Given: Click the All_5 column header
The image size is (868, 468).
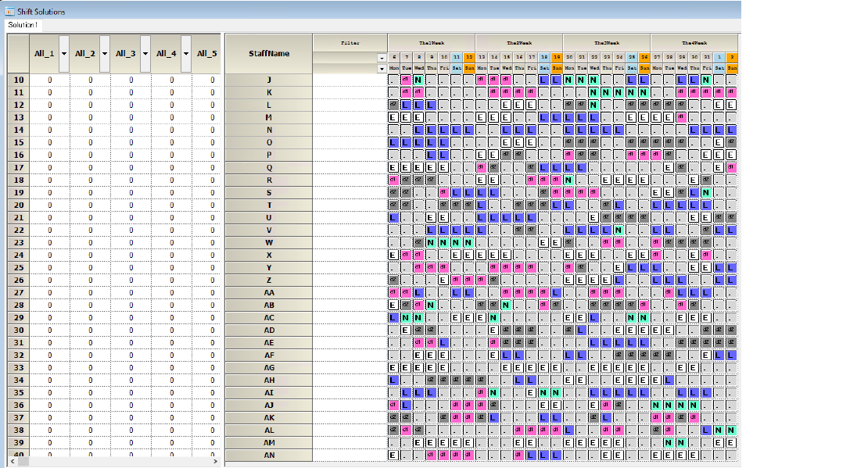Looking at the screenshot, I should pyautogui.click(x=206, y=54).
